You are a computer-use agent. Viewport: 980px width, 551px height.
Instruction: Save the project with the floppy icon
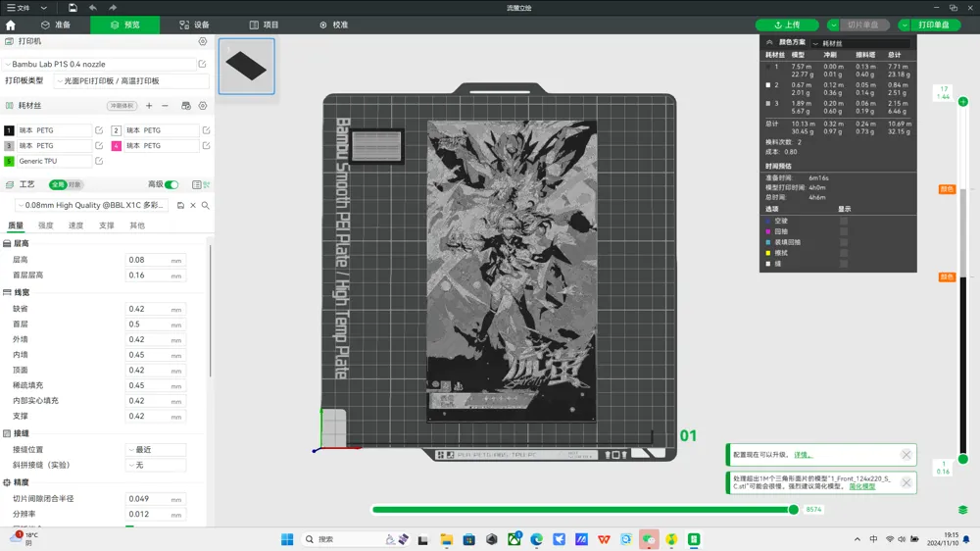[x=73, y=8]
